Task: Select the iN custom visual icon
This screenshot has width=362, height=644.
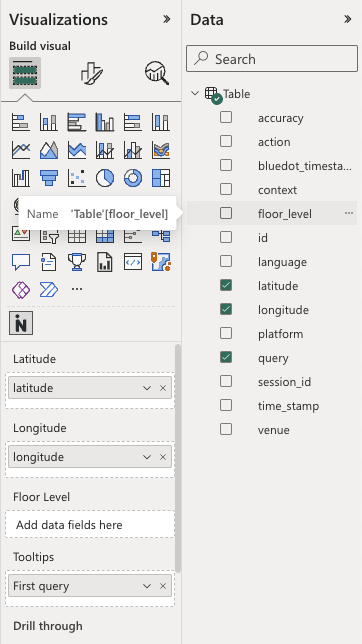Action: [x=21, y=323]
